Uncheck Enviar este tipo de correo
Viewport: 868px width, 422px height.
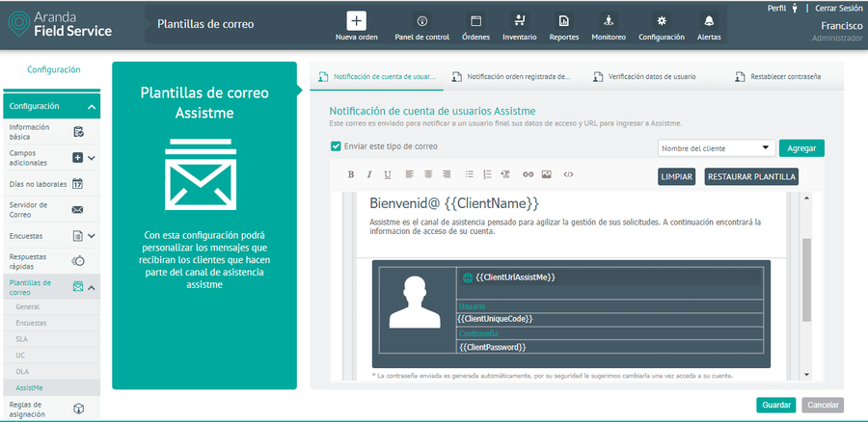[x=336, y=146]
